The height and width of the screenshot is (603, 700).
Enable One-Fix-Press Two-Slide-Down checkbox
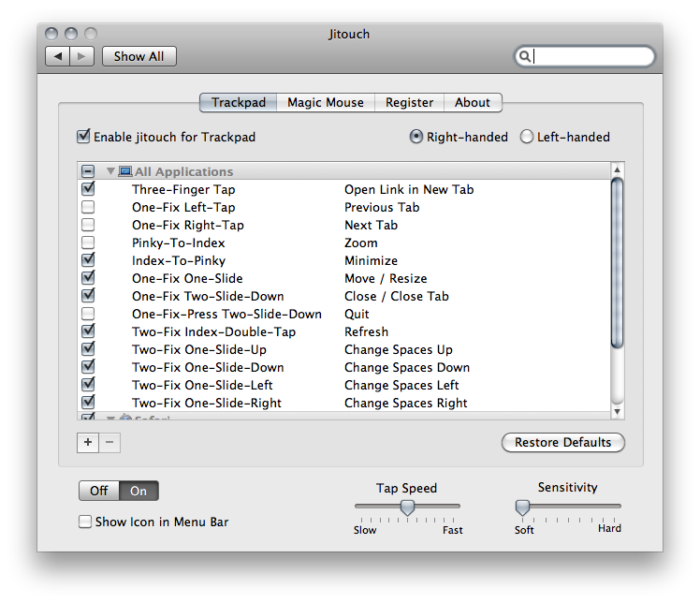click(88, 314)
